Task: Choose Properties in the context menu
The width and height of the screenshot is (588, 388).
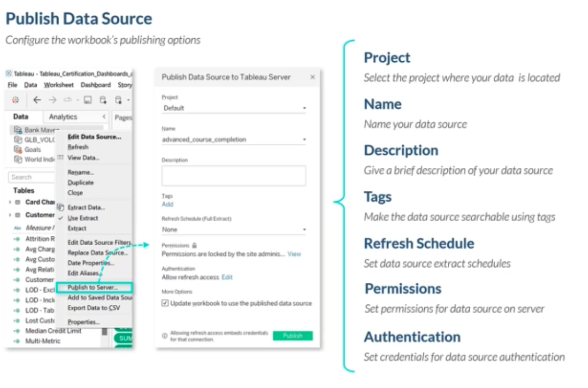Action: pos(84,322)
